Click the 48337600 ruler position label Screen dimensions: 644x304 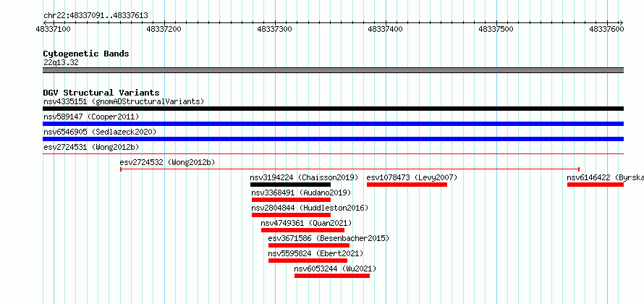[607, 29]
